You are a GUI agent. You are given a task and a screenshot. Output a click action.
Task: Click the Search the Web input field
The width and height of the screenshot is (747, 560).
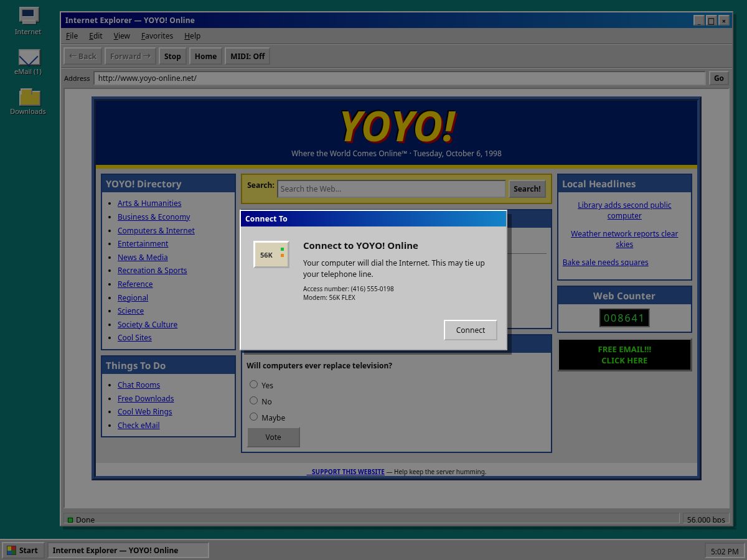pos(392,189)
